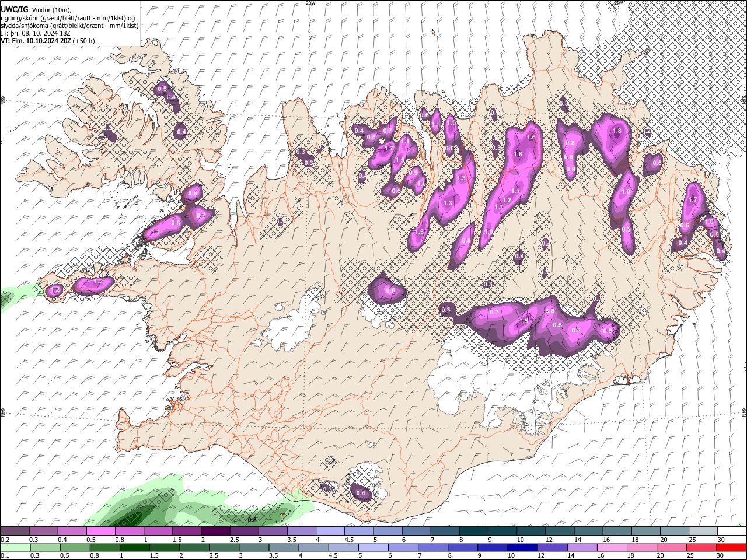Pick the light gray 25 swatch, upper legend row

pos(703,531)
